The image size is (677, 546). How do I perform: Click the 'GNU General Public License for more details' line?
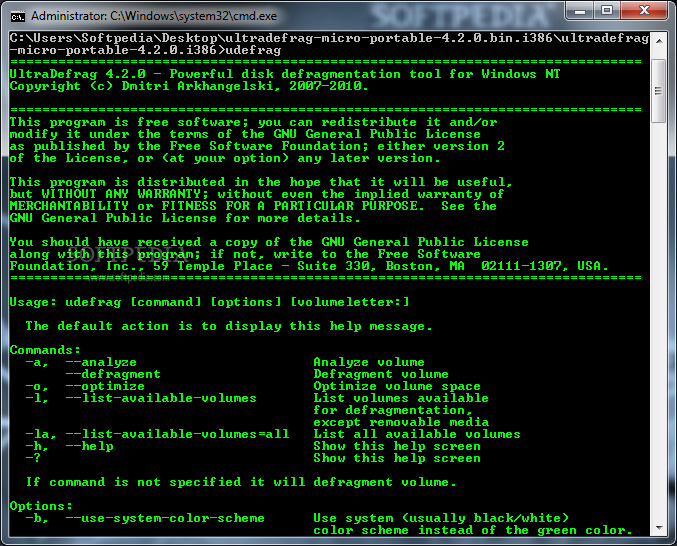185,218
